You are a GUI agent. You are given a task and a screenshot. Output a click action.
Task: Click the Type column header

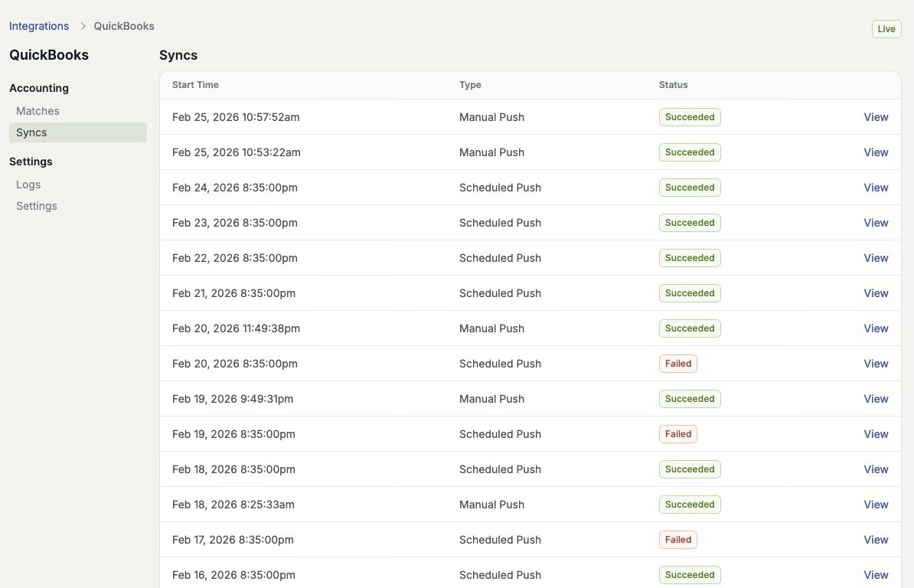[470, 85]
